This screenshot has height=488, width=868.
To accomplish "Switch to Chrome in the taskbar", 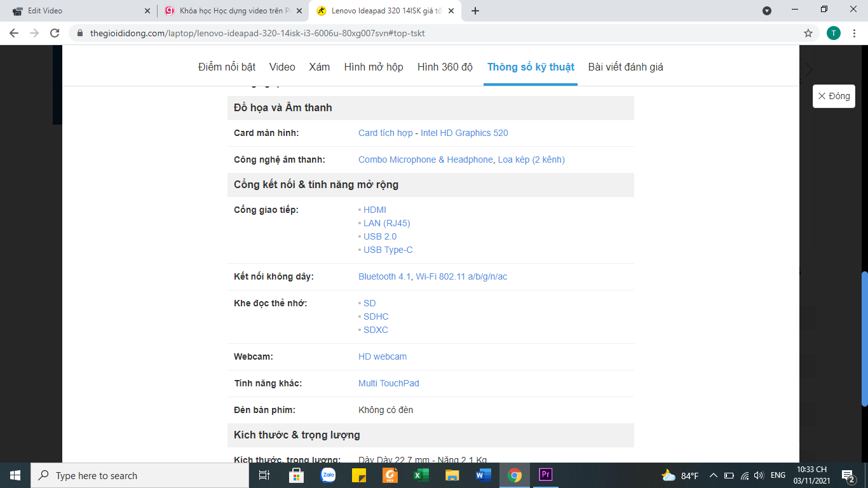I will pyautogui.click(x=514, y=475).
